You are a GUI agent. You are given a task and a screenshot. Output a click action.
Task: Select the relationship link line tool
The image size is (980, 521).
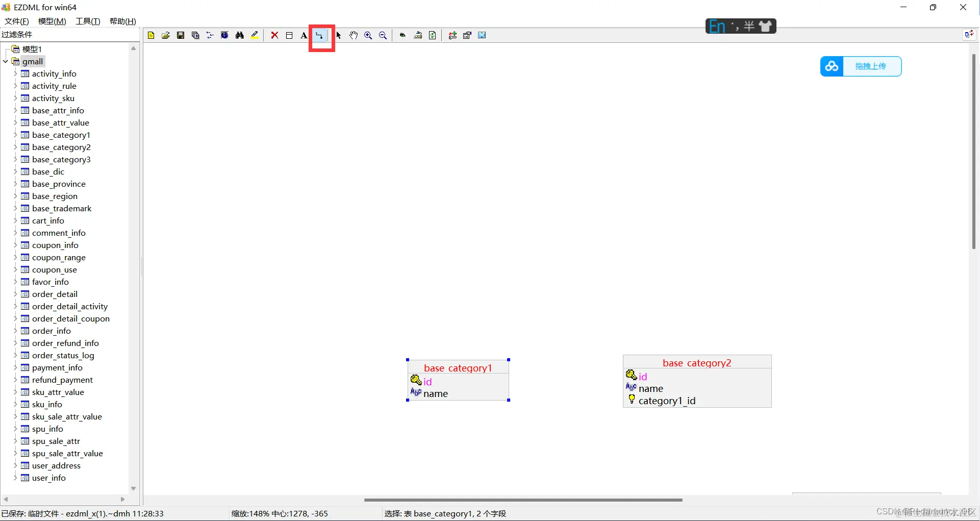[319, 35]
